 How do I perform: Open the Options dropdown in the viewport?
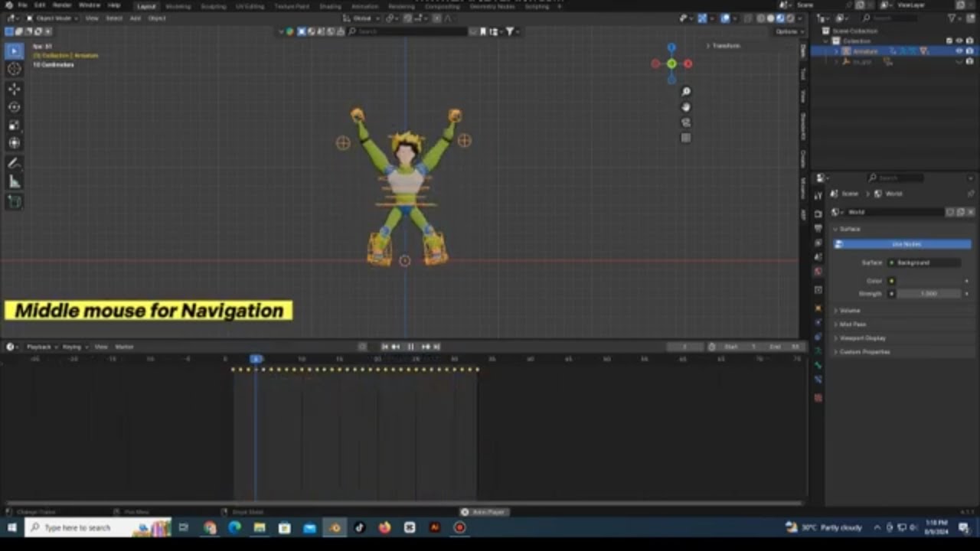(788, 31)
